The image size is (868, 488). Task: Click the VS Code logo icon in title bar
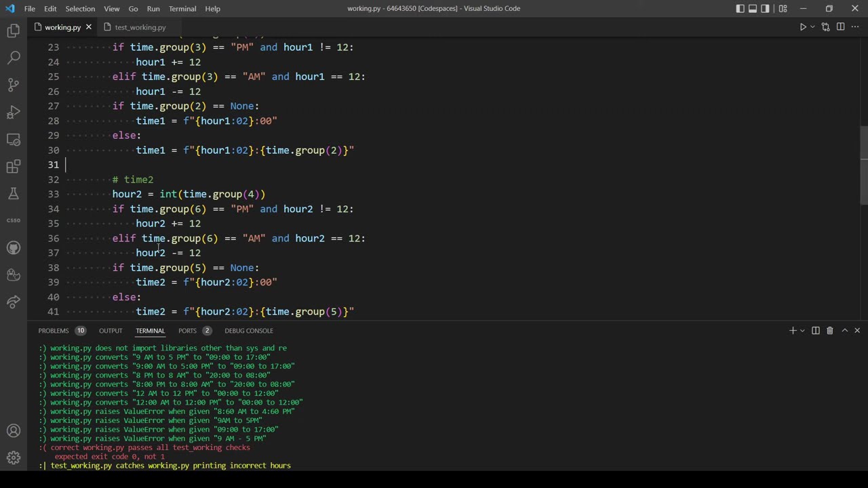(9, 9)
